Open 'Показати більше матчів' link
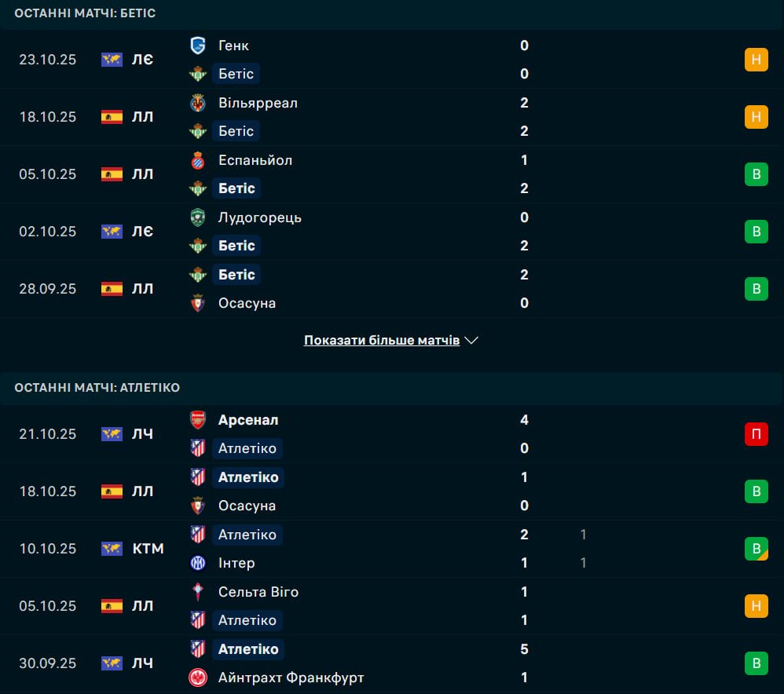 [382, 341]
